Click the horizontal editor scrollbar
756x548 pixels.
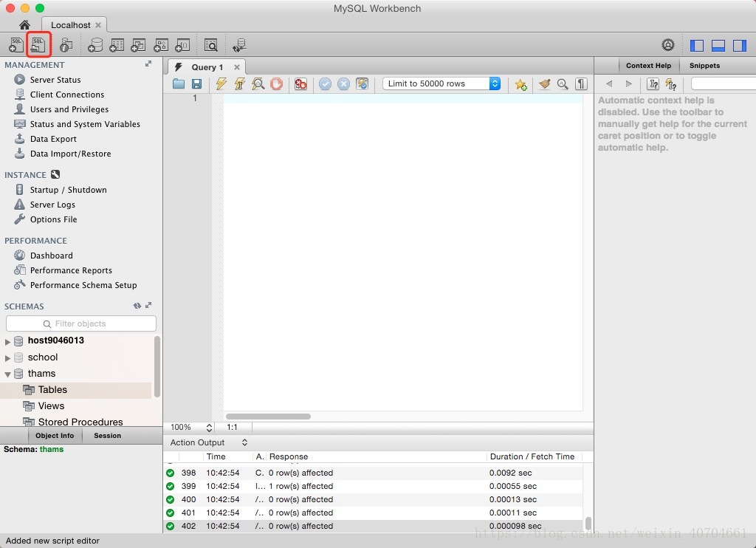tap(268, 417)
